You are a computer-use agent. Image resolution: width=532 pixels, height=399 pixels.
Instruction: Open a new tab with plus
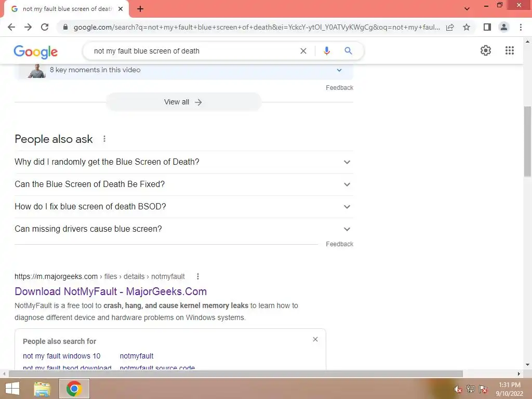[x=140, y=9]
